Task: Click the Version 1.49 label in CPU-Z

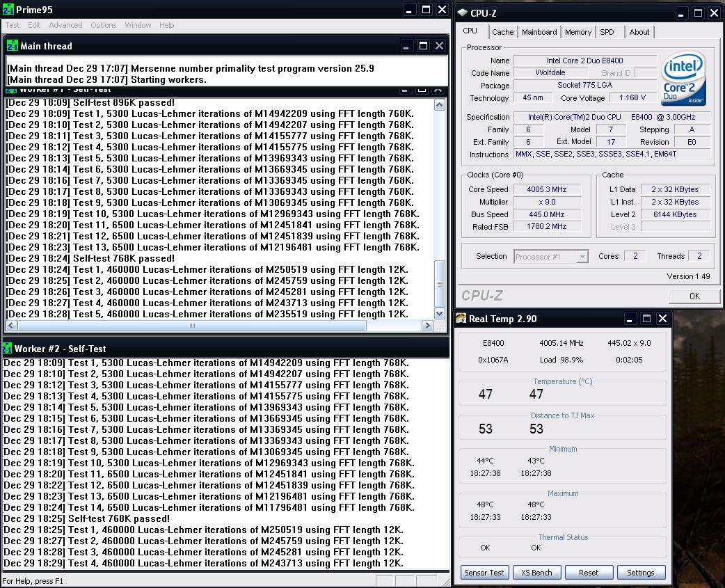Action: point(688,276)
